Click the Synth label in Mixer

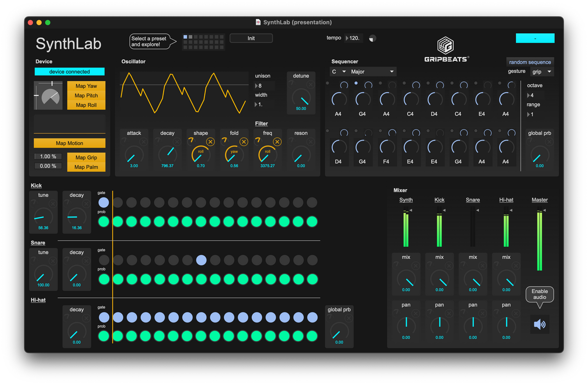406,200
